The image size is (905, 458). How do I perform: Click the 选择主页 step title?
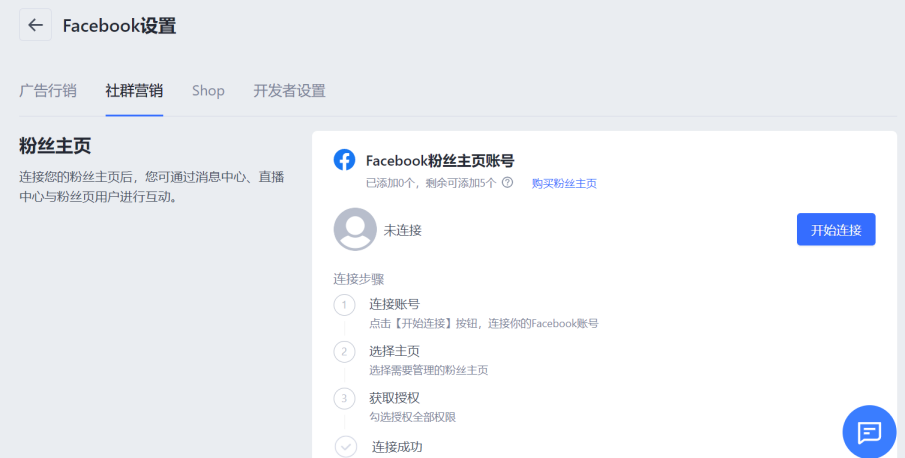click(394, 351)
